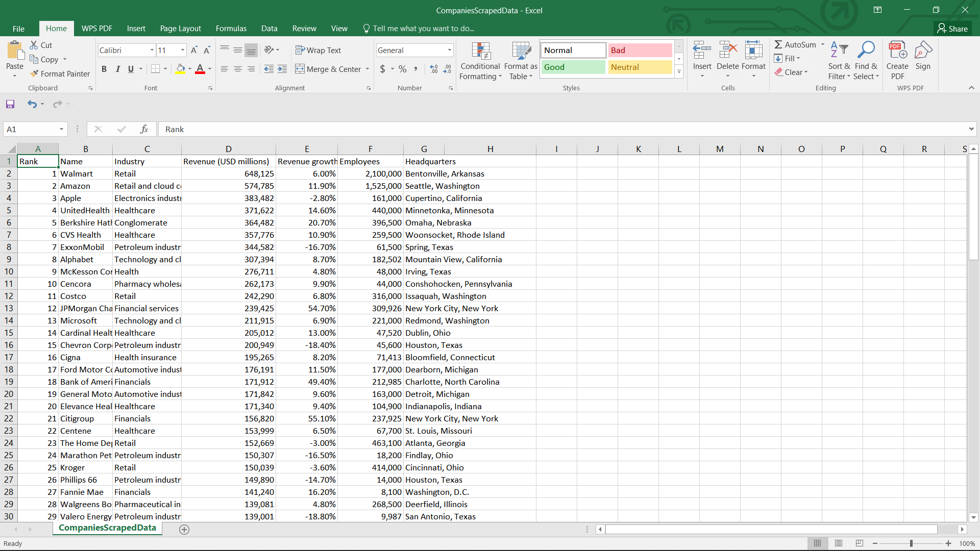
Task: Toggle underline formatting
Action: tap(131, 69)
